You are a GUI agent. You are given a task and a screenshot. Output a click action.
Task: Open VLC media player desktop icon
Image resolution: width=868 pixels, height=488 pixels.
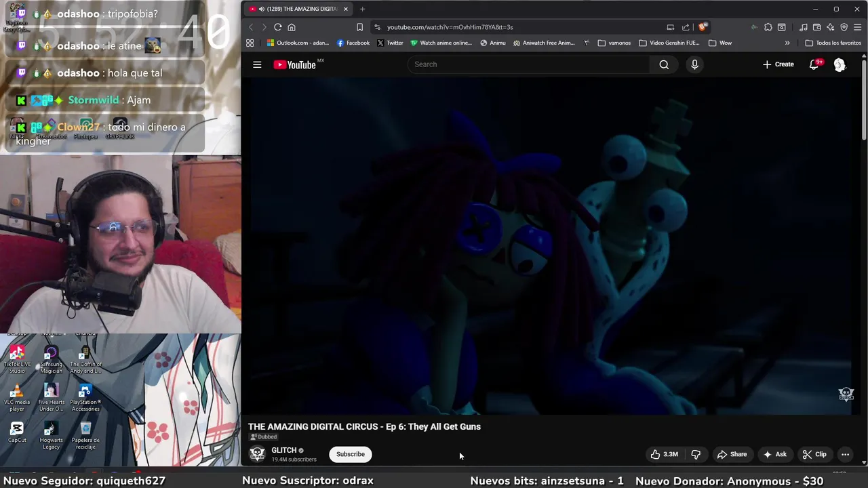pos(17,398)
